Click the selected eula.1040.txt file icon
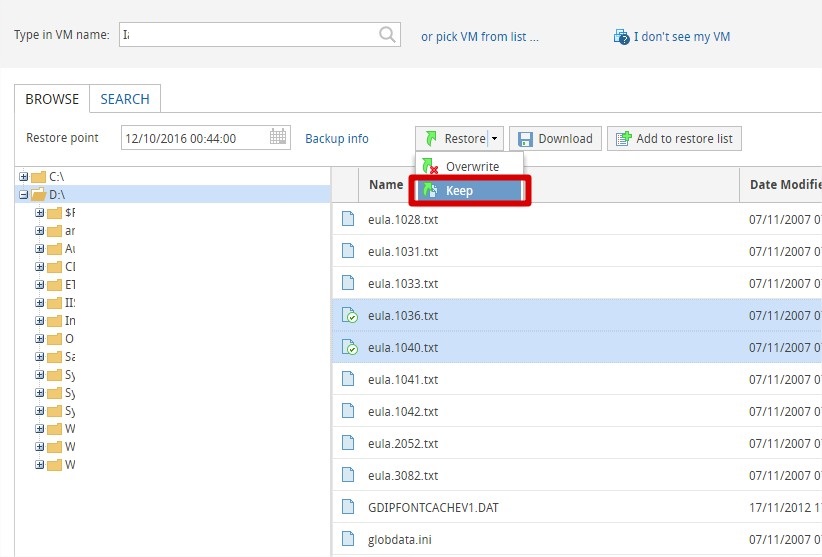 349,348
